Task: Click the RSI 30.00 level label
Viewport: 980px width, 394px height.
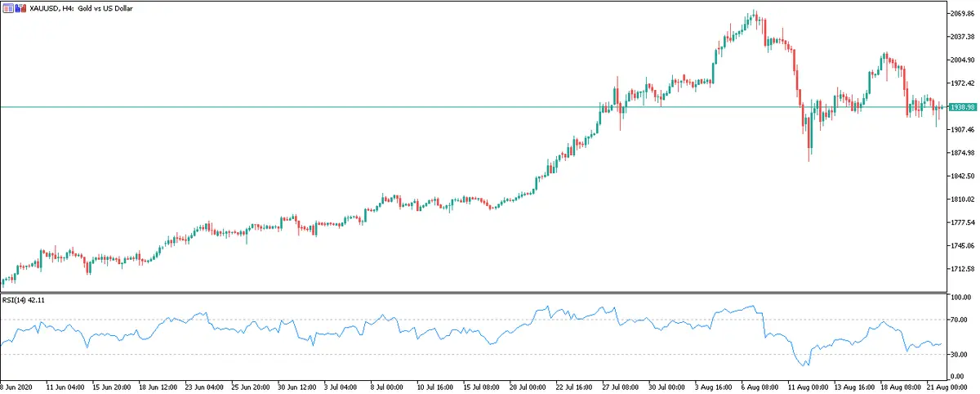Action: click(961, 354)
